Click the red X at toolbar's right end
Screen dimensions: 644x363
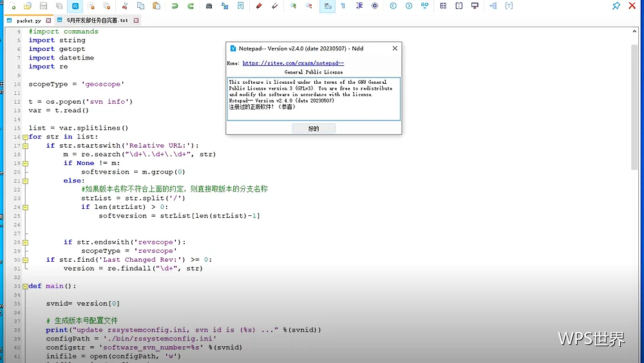(632, 6)
